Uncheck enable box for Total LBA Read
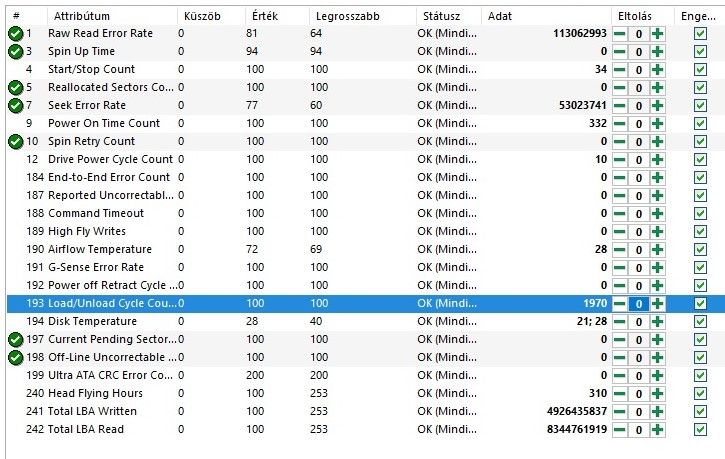The width and height of the screenshot is (725, 459). coord(700,430)
